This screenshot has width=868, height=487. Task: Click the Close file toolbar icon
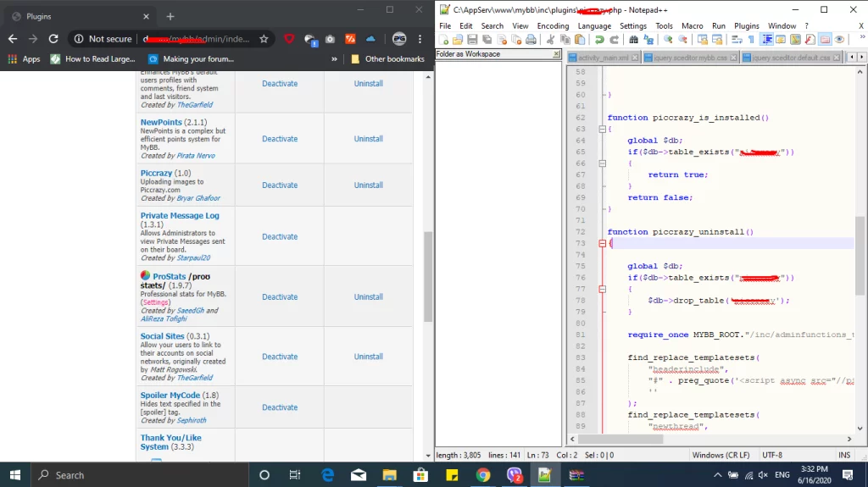click(x=502, y=39)
